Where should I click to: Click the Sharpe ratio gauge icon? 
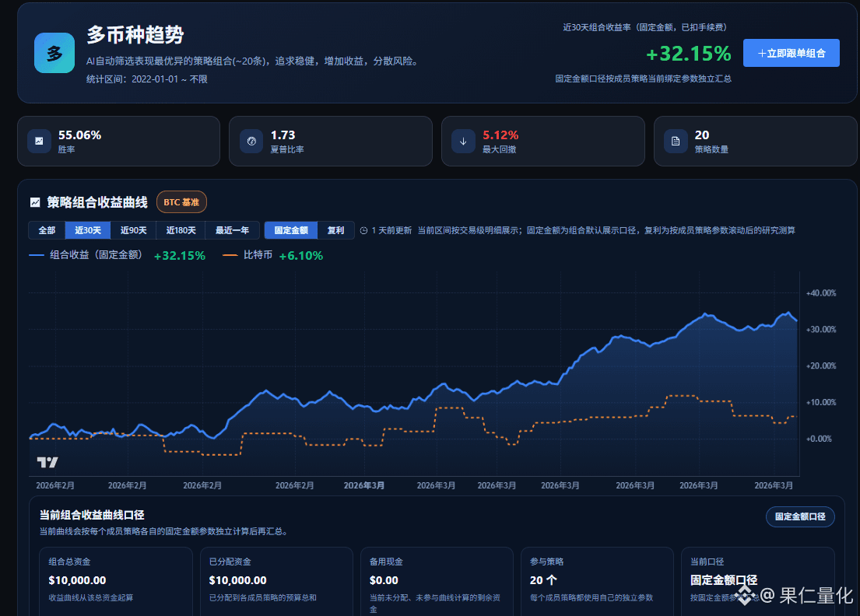point(251,141)
